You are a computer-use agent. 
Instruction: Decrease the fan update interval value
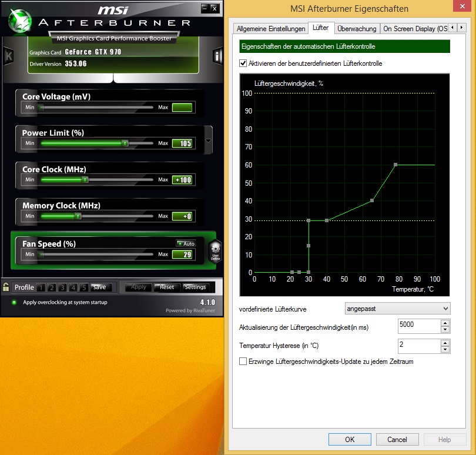point(445,330)
